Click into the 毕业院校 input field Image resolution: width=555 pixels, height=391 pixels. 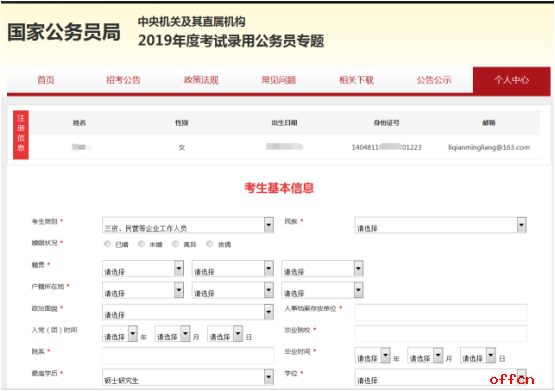(x=441, y=334)
